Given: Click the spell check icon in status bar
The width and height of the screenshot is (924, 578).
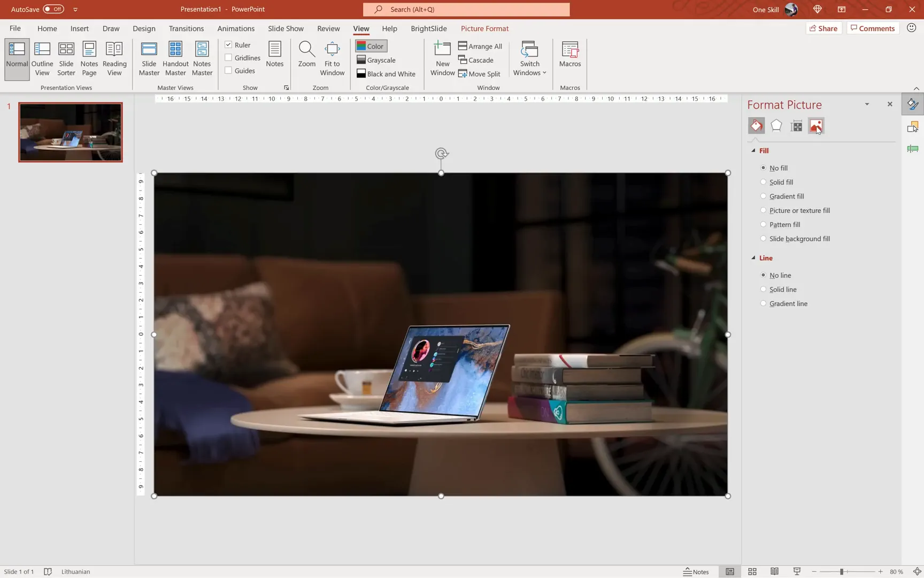Looking at the screenshot, I should [x=48, y=572].
